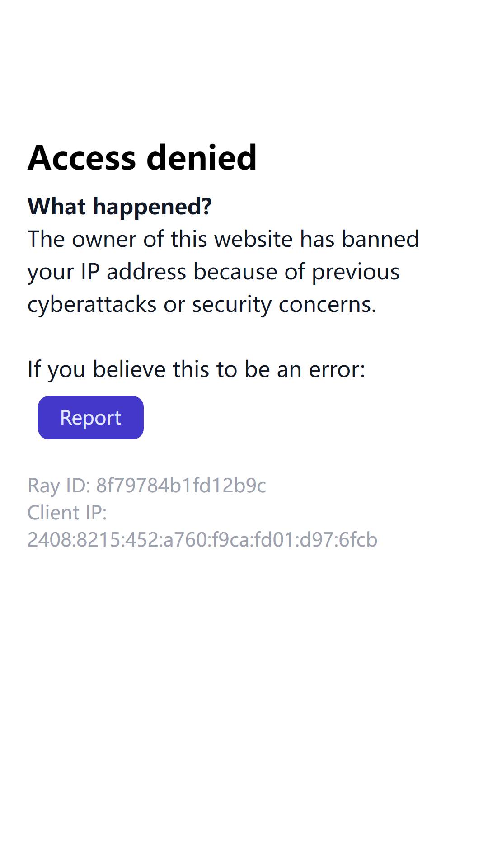This screenshot has width=488, height=868.
Task: Click the word "owner" in the first line
Action: 104,239
